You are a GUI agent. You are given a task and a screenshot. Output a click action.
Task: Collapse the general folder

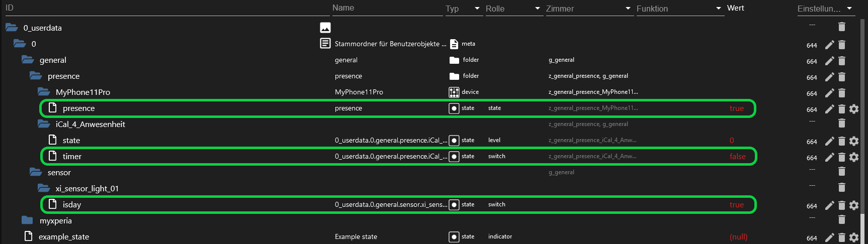(x=28, y=60)
